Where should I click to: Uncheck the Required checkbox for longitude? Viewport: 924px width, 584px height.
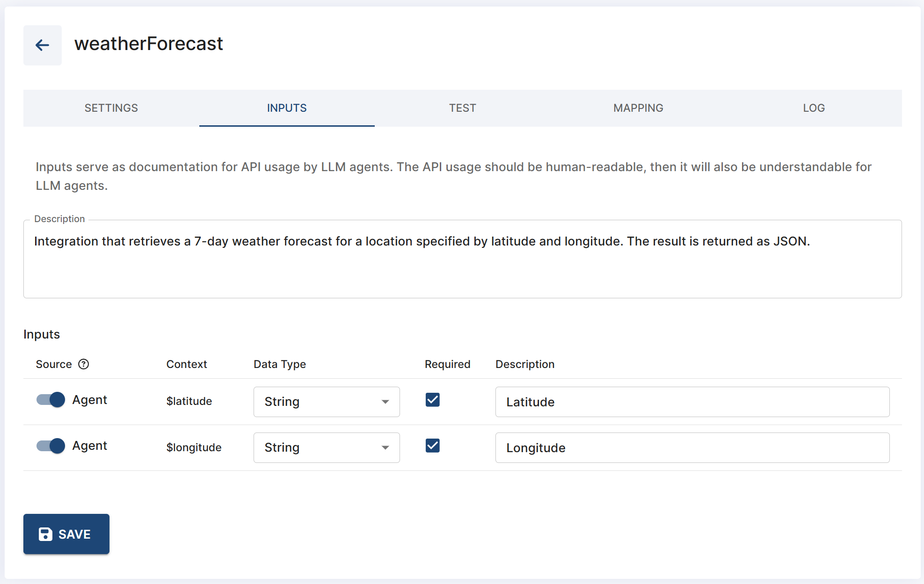(433, 446)
